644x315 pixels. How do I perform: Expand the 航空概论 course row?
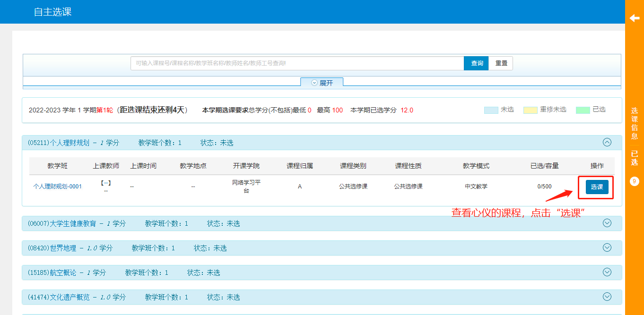[607, 272]
